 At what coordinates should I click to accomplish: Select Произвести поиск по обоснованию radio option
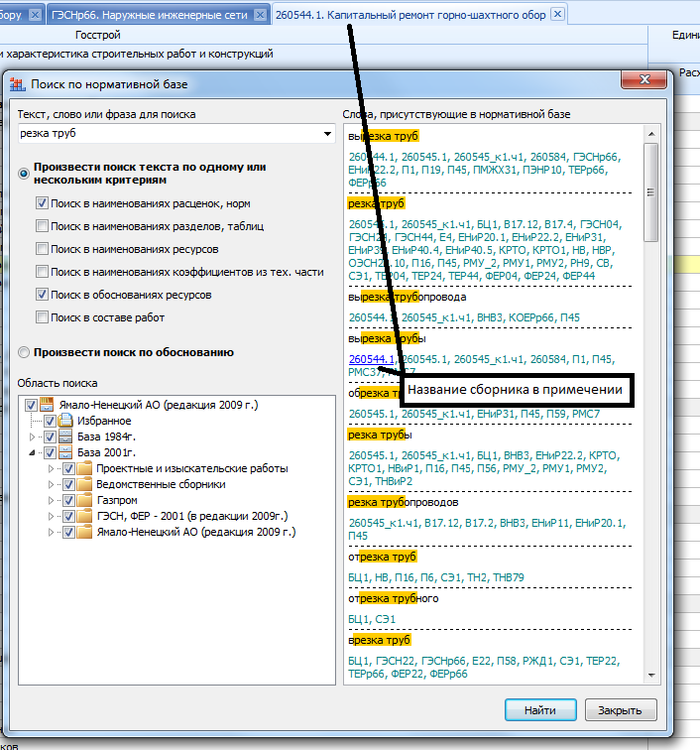pyautogui.click(x=24, y=352)
